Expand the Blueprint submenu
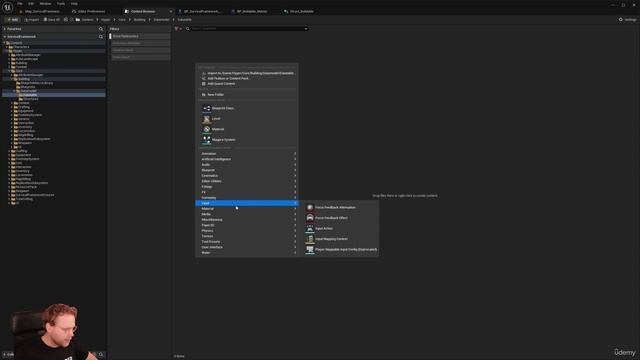Image resolution: width=640 pixels, height=360 pixels. click(x=247, y=170)
